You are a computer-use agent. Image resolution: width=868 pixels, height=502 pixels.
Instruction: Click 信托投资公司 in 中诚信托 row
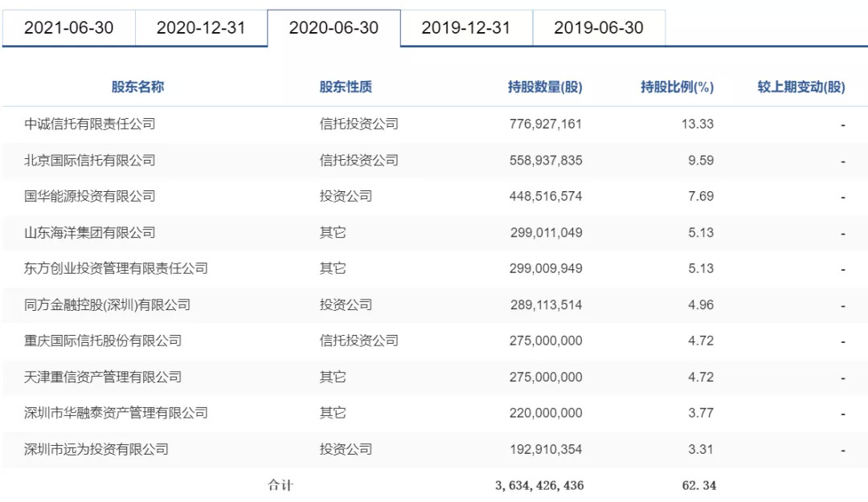pyautogui.click(x=358, y=124)
